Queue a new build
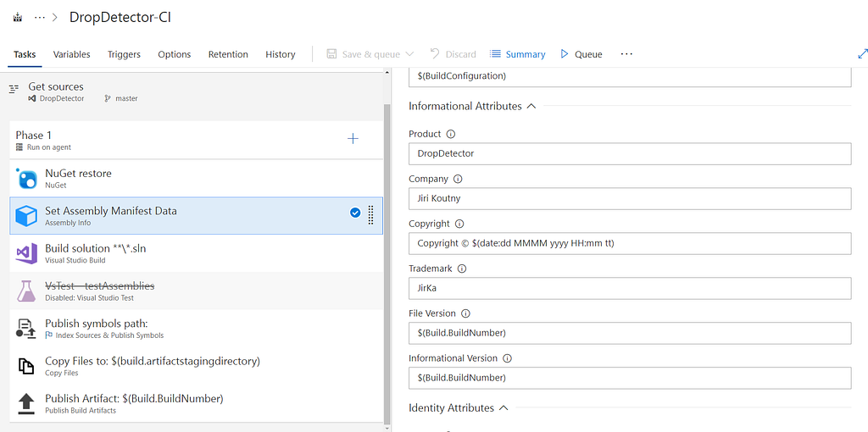868x432 pixels. pyautogui.click(x=581, y=54)
